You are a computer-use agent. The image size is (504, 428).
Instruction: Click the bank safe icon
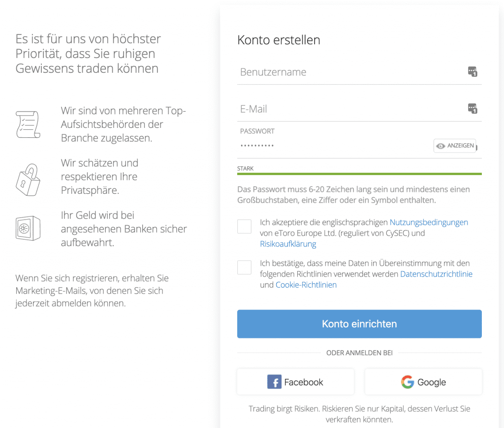click(28, 228)
